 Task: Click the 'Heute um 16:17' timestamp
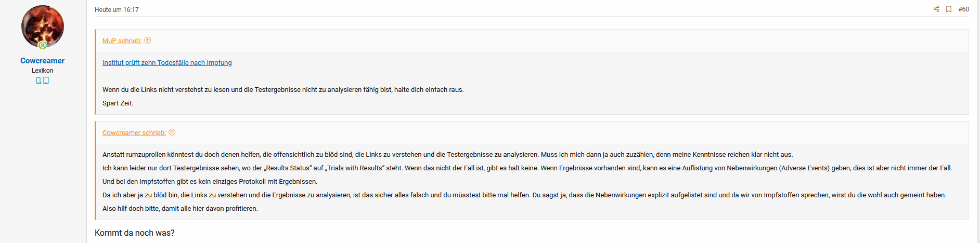pyautogui.click(x=117, y=10)
